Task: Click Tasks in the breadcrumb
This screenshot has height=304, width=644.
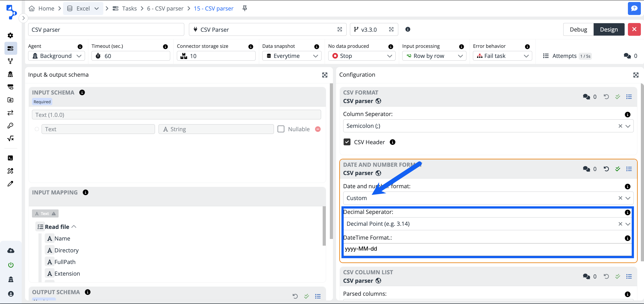Action: [x=129, y=8]
